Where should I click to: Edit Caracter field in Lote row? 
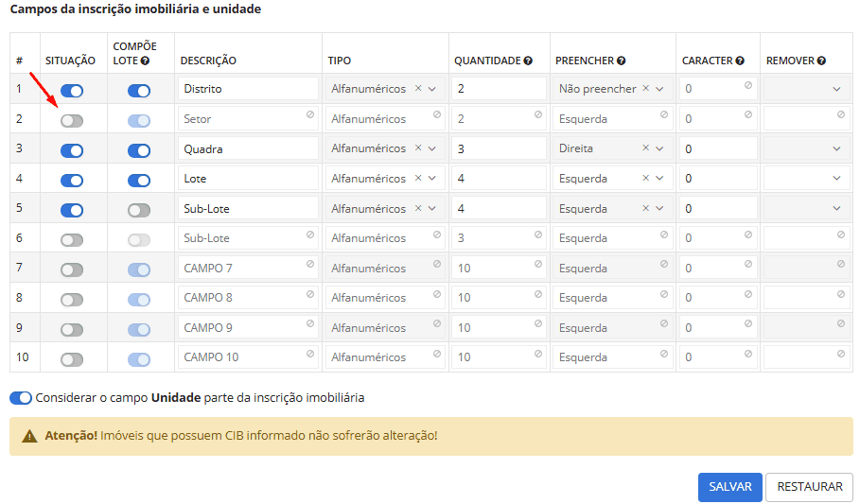tap(718, 178)
